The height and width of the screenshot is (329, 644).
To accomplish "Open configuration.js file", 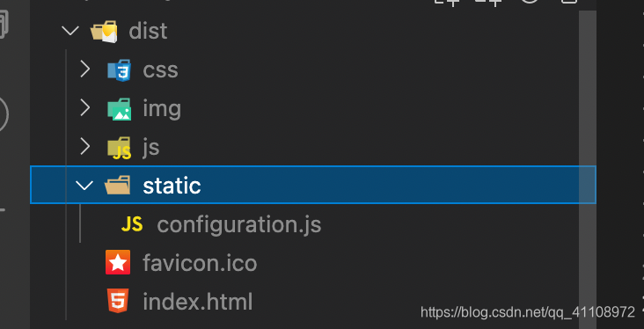I will click(x=239, y=224).
